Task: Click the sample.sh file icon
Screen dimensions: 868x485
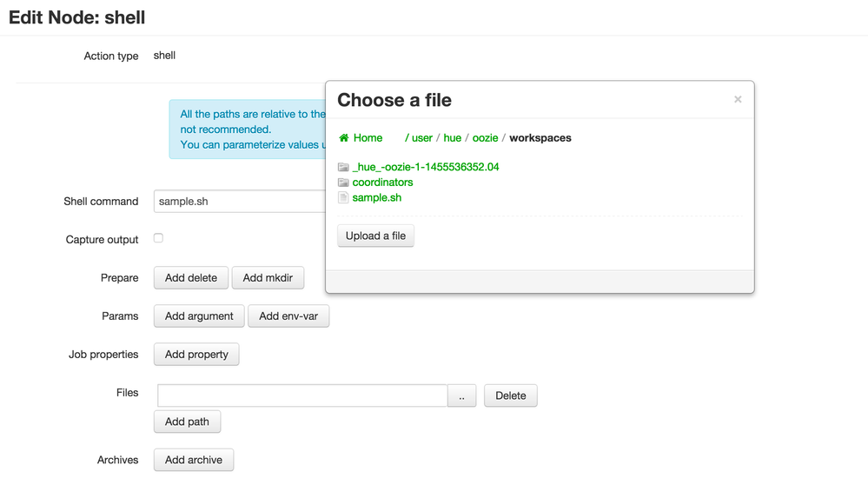Action: [x=343, y=198]
